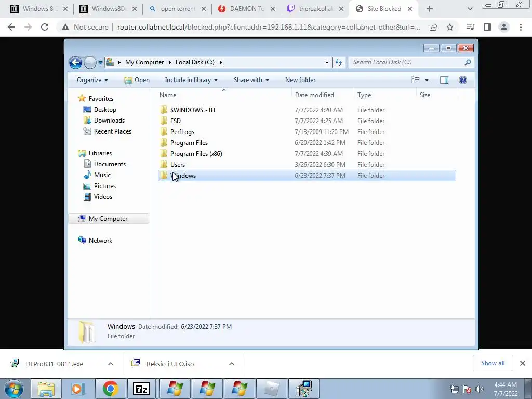Switch to the open torrent search tab
This screenshot has width=532, height=399.
178,9
